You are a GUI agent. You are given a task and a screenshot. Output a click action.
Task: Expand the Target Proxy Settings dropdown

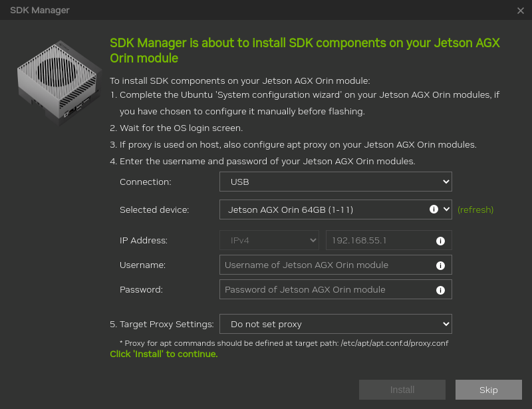pos(335,324)
